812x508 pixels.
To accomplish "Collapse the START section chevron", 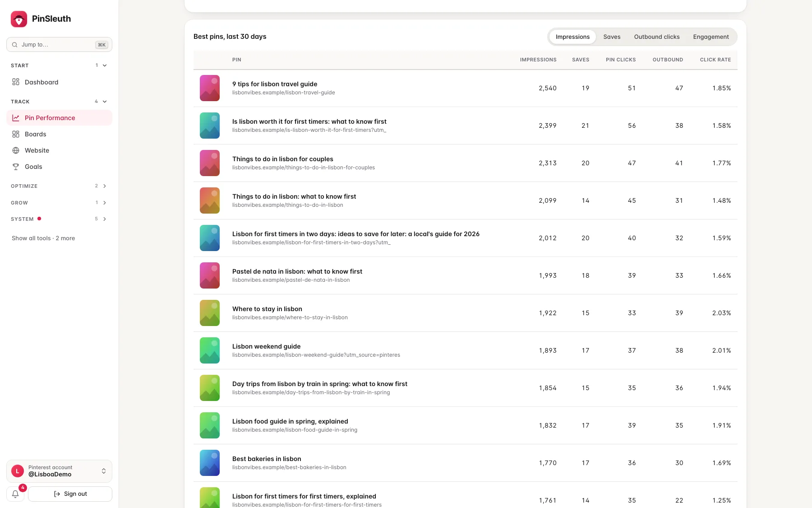I will tap(105, 65).
